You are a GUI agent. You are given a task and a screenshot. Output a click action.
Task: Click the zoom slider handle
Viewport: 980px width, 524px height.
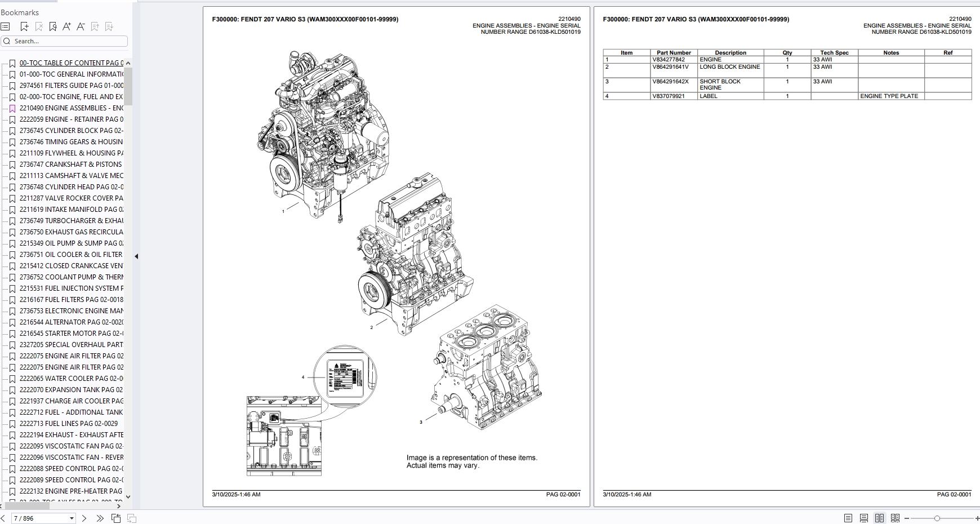pyautogui.click(x=937, y=518)
